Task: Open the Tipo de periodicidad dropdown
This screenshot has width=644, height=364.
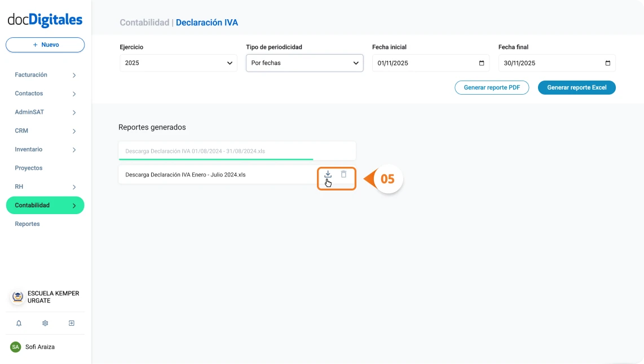Action: click(305, 63)
